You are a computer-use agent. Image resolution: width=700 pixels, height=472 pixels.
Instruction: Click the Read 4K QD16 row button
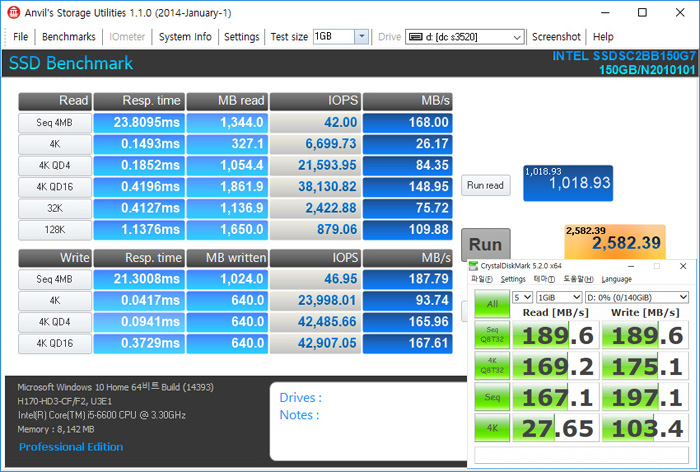(55, 187)
